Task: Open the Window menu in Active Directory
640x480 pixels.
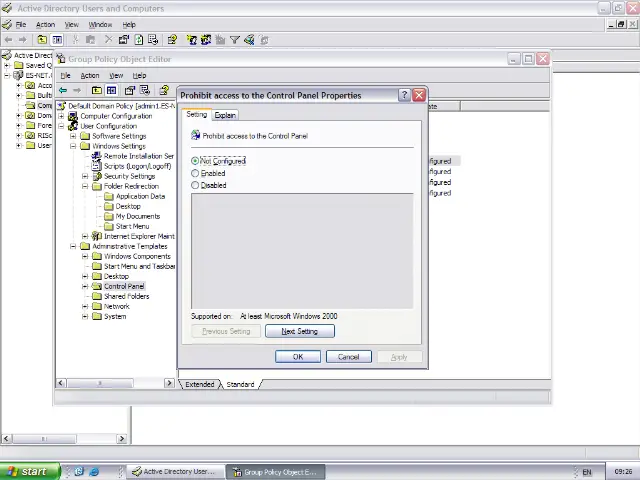Action: coord(100,24)
